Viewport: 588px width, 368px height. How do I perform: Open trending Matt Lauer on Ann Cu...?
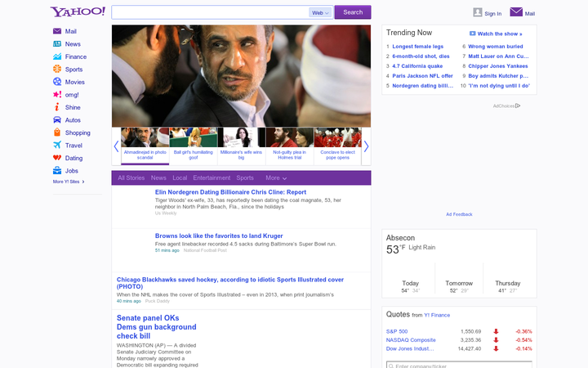498,56
